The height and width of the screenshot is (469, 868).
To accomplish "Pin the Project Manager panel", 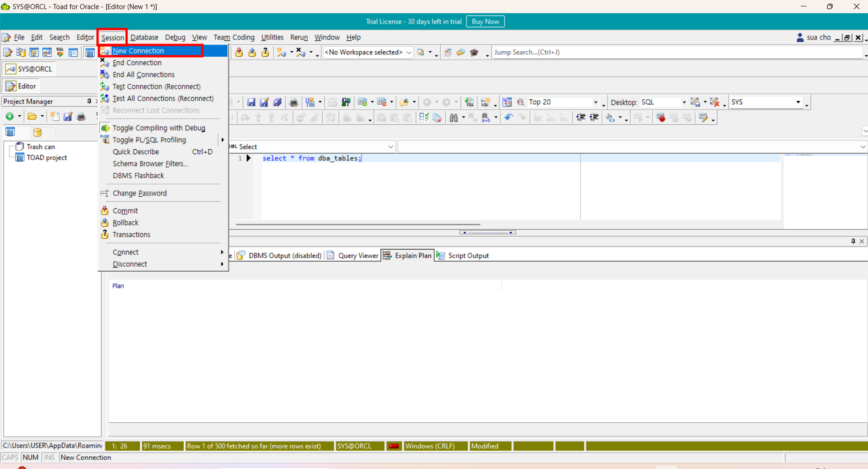I will pyautogui.click(x=89, y=101).
